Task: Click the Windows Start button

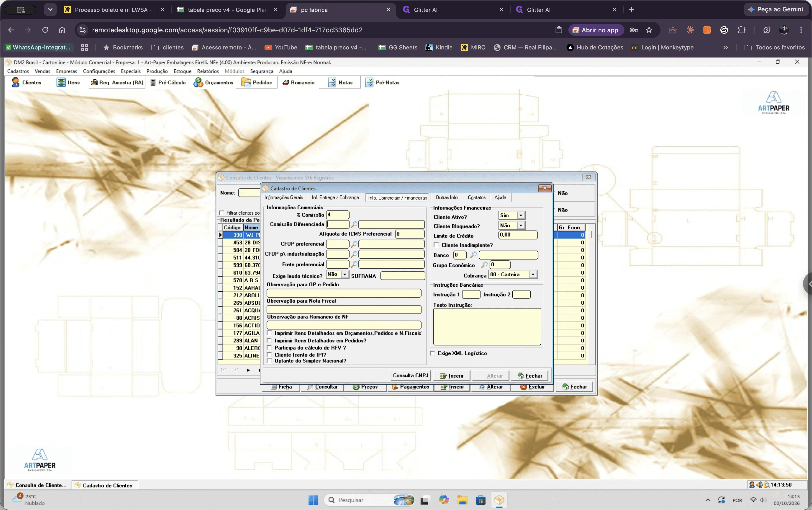Action: coord(313,500)
